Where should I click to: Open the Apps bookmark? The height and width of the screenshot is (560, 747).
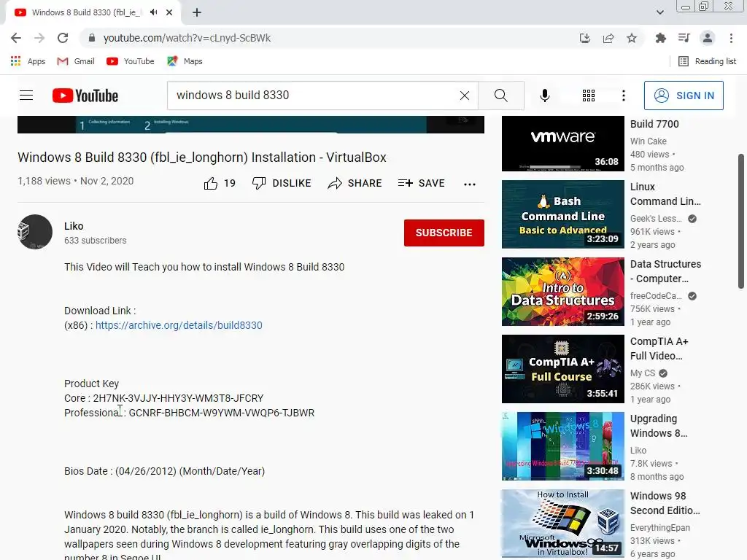(28, 61)
